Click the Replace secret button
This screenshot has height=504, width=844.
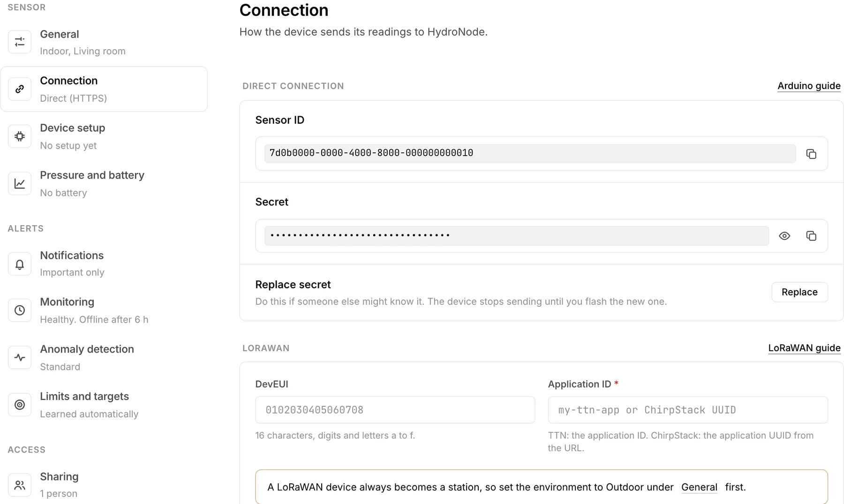[799, 292]
